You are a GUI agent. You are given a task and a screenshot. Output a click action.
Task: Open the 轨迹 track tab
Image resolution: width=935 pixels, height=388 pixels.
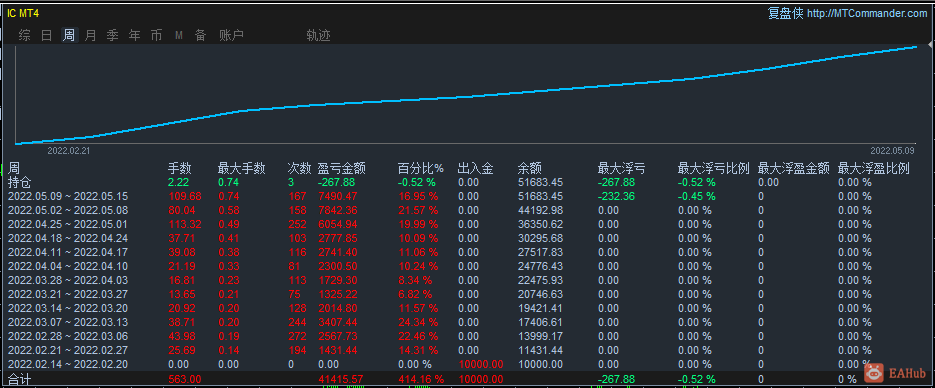point(318,35)
